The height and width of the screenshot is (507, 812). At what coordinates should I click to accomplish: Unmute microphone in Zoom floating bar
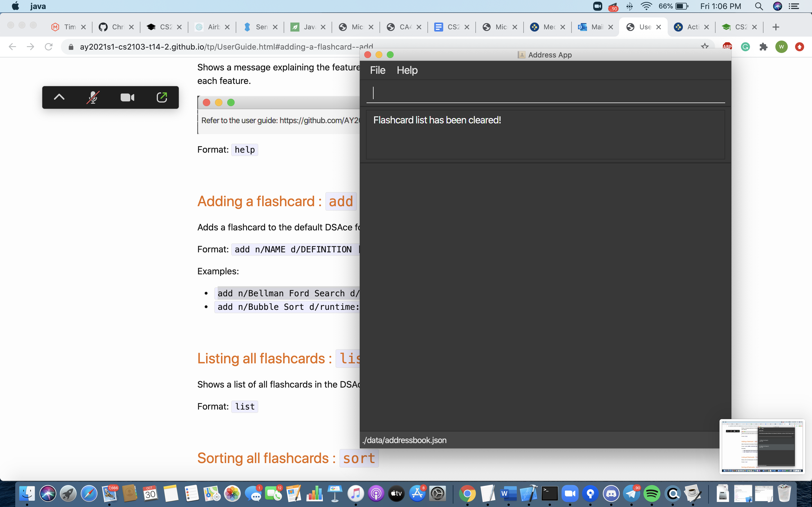(x=92, y=97)
